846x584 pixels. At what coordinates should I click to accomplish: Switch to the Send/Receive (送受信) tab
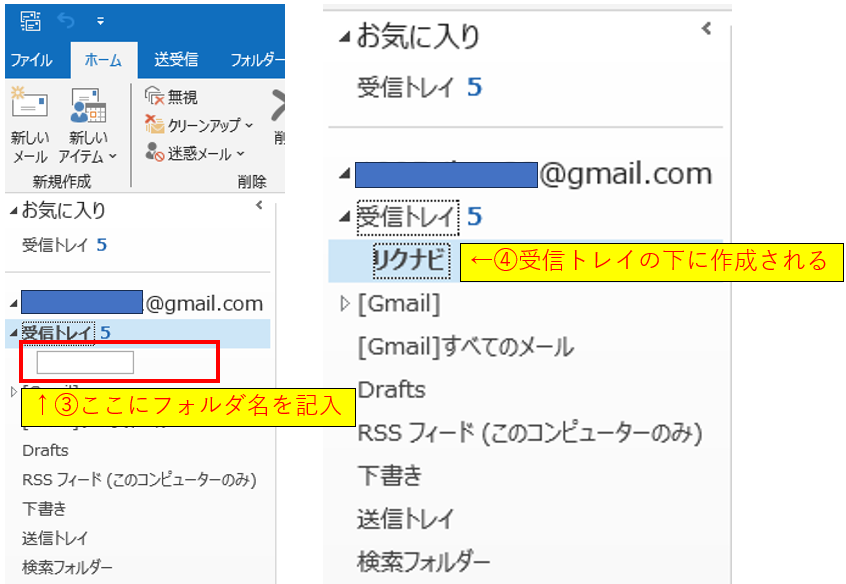(x=175, y=60)
